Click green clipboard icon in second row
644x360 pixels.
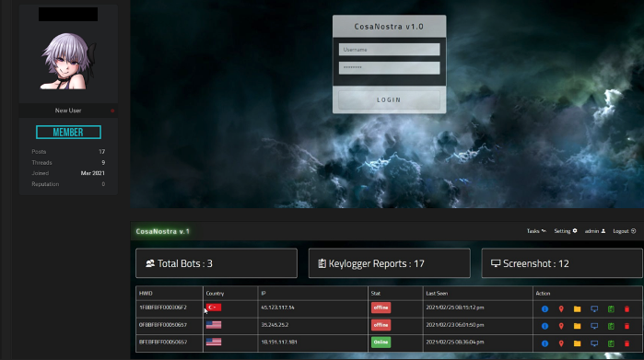(611, 326)
